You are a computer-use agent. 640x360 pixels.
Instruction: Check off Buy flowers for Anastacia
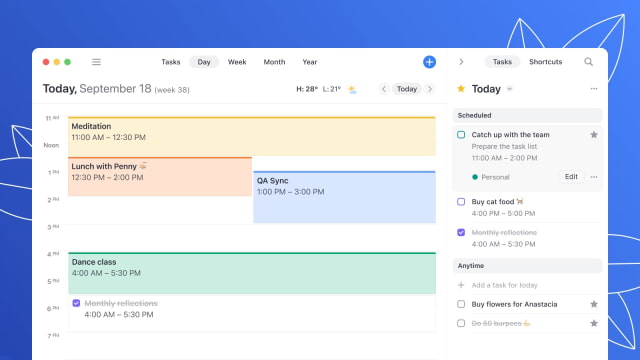[461, 304]
